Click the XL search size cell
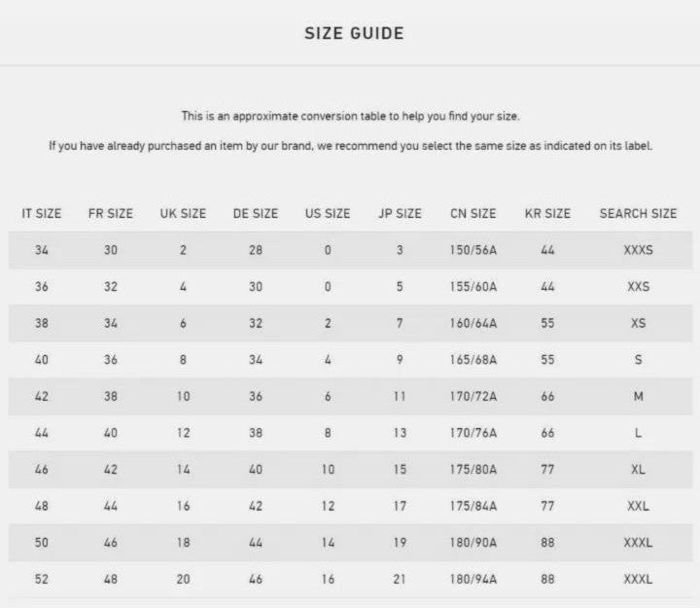 pyautogui.click(x=638, y=470)
